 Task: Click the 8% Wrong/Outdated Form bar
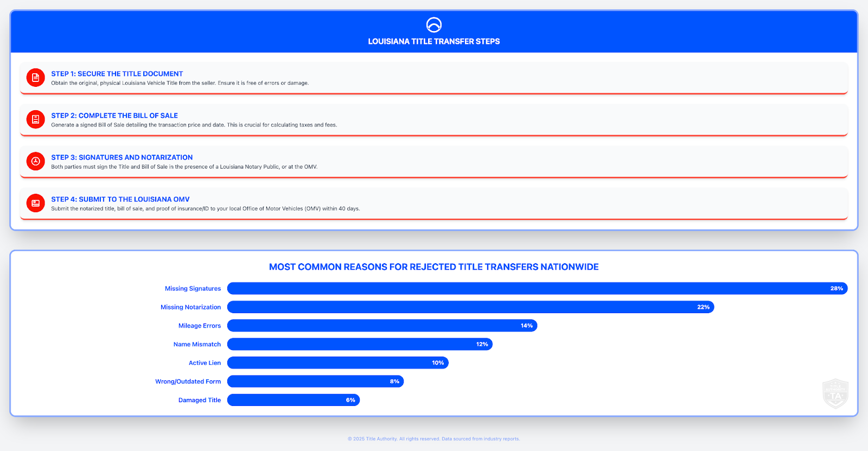(x=316, y=382)
